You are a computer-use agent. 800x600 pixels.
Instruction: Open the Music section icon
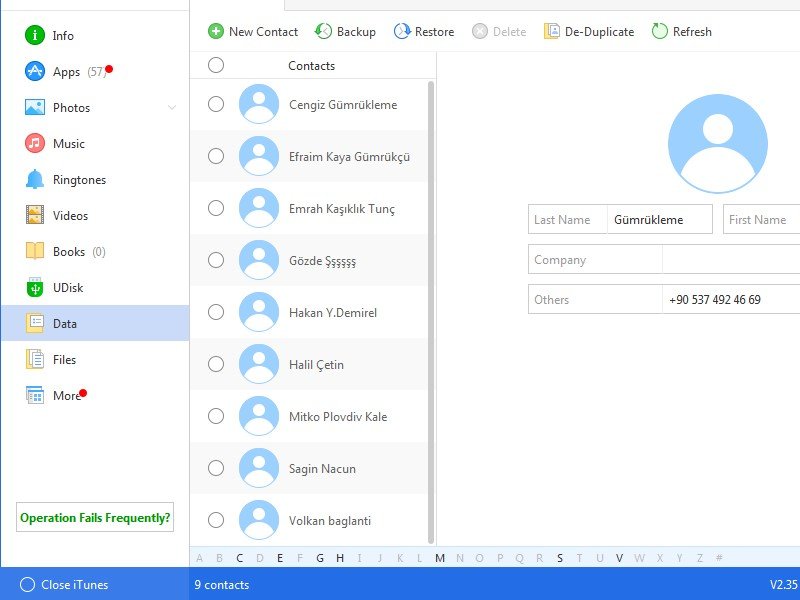[35, 144]
